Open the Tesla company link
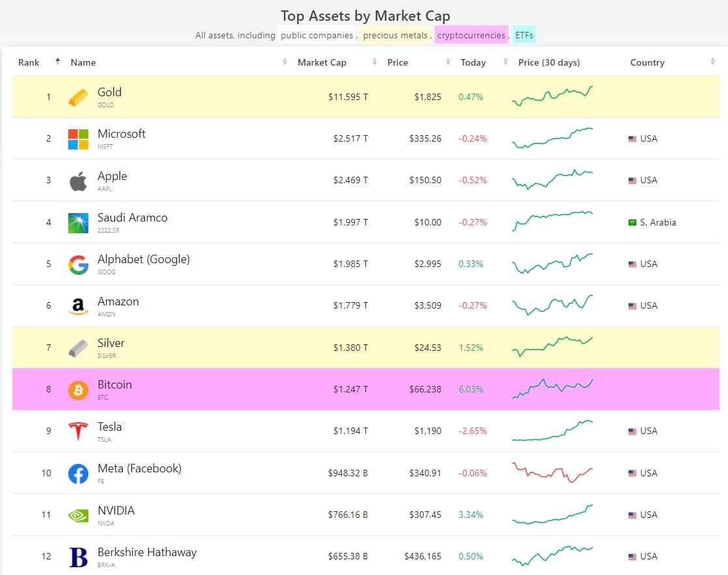728x575 pixels. point(110,426)
